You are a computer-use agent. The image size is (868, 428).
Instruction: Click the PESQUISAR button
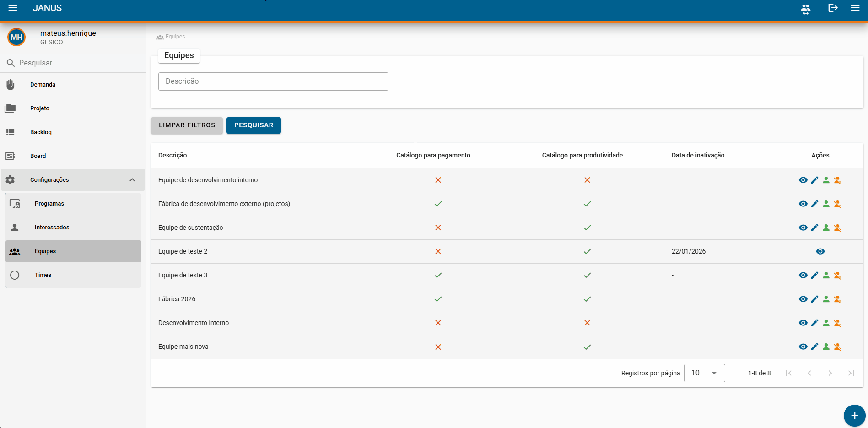[253, 125]
